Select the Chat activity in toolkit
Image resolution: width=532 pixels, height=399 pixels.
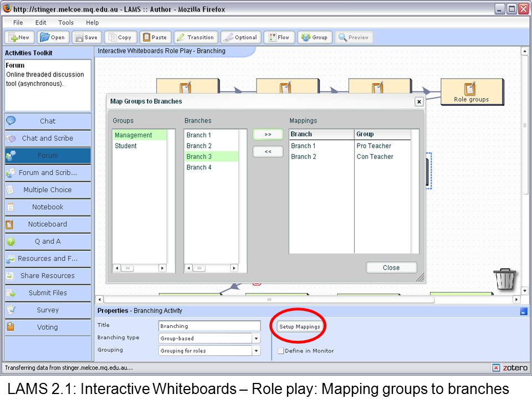(x=48, y=121)
